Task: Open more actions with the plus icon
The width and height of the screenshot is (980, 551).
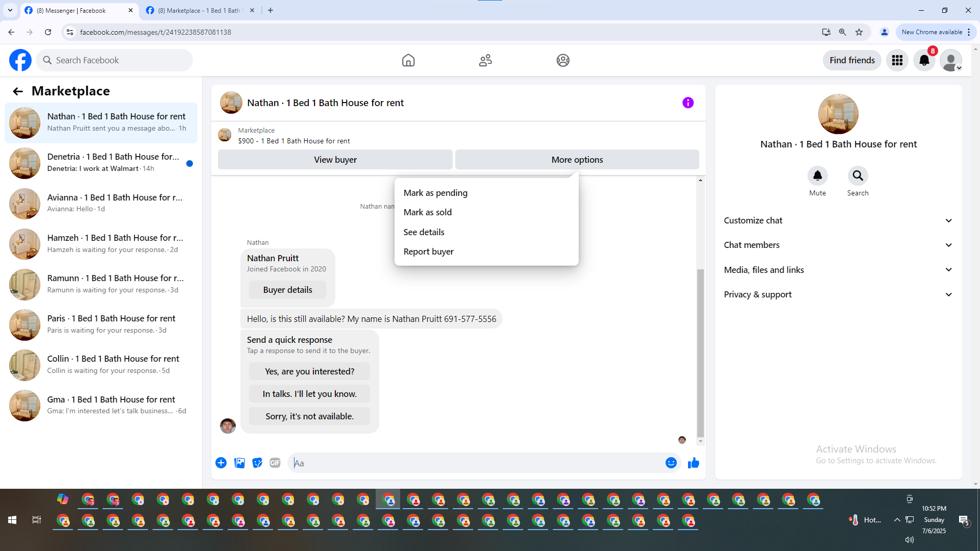Action: 221,463
